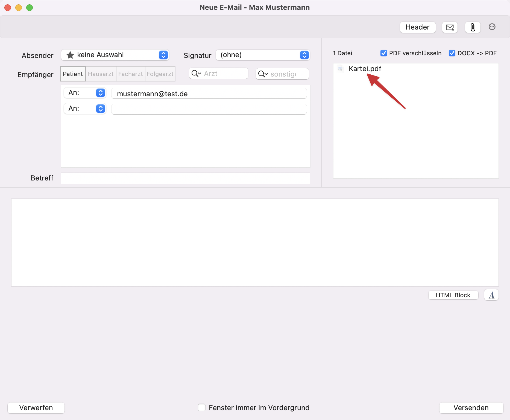Screen dimensions: 510x420
Task: Toggle DOCX -> PDF checkbox
Action: click(x=452, y=53)
